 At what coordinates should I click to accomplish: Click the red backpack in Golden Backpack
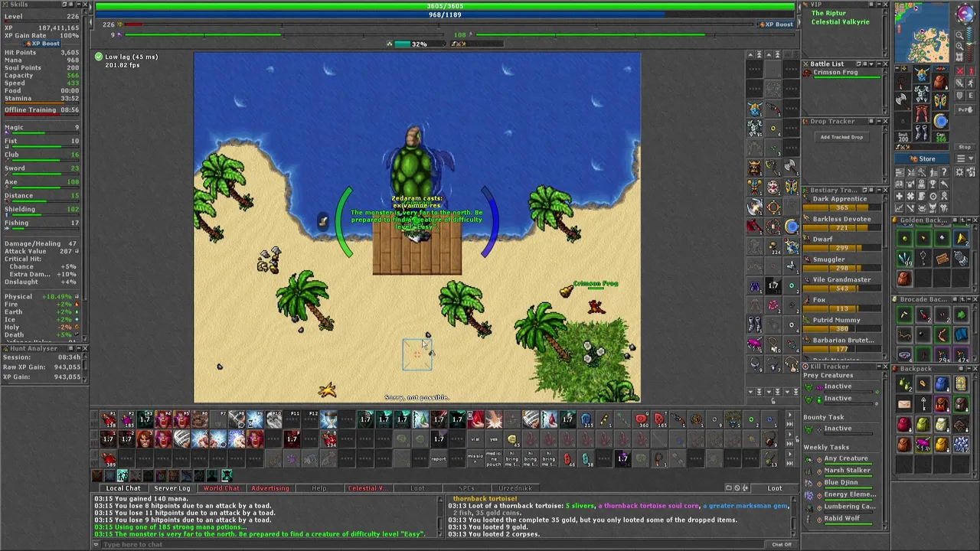[x=904, y=278]
